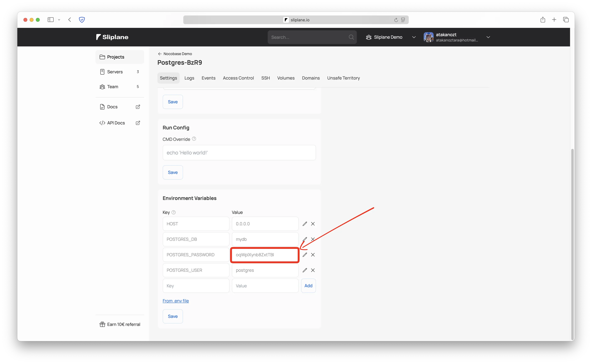Switch to the Logs tab
Image resolution: width=592 pixels, height=364 pixels.
point(189,78)
